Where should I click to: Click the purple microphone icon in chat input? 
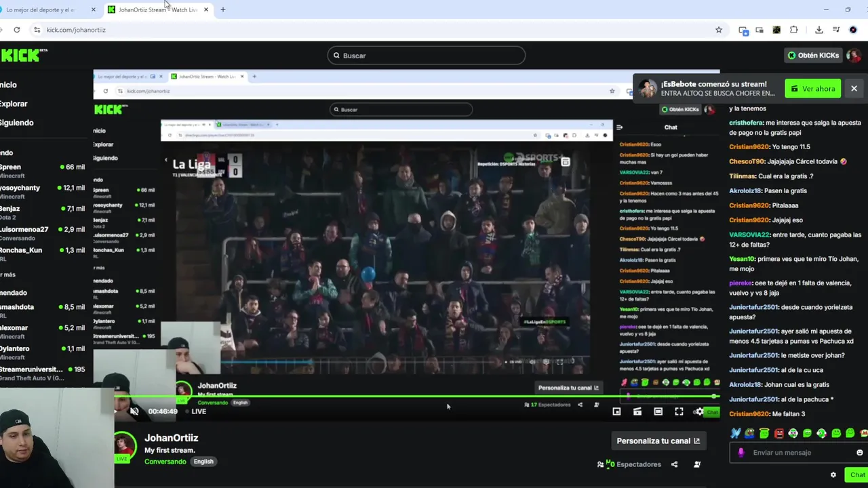[741, 453]
